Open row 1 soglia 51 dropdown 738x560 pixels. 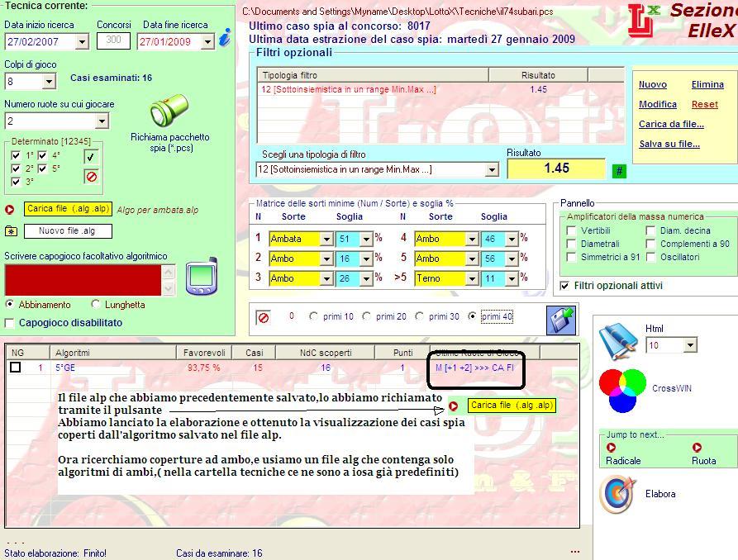click(x=366, y=239)
